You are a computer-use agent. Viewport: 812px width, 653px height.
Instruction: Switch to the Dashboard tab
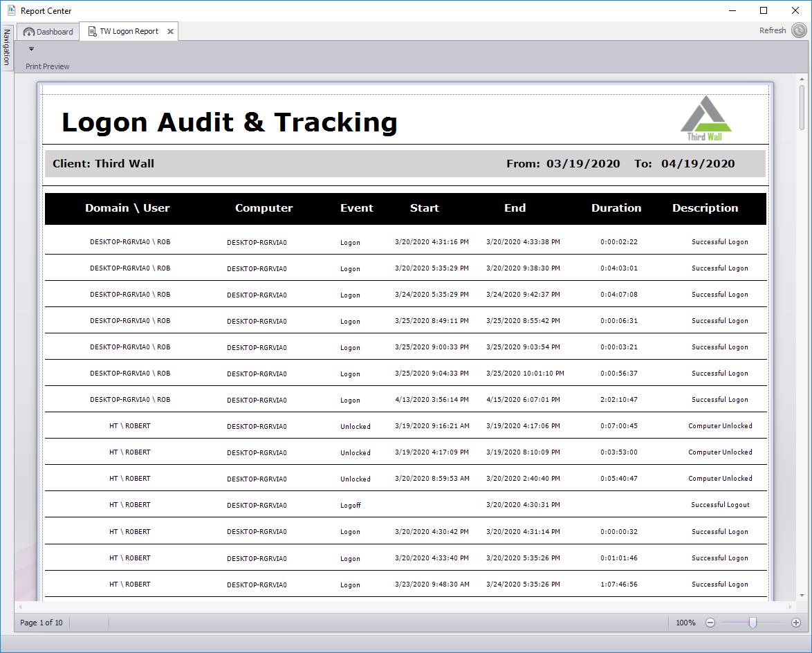pos(48,32)
